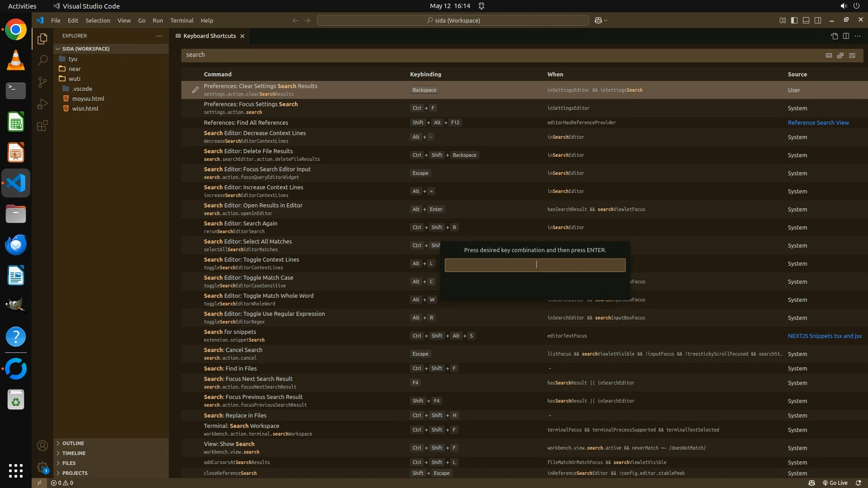Open moyuu.html in the explorer
Viewport: 868px width, 488px height.
tap(88, 99)
